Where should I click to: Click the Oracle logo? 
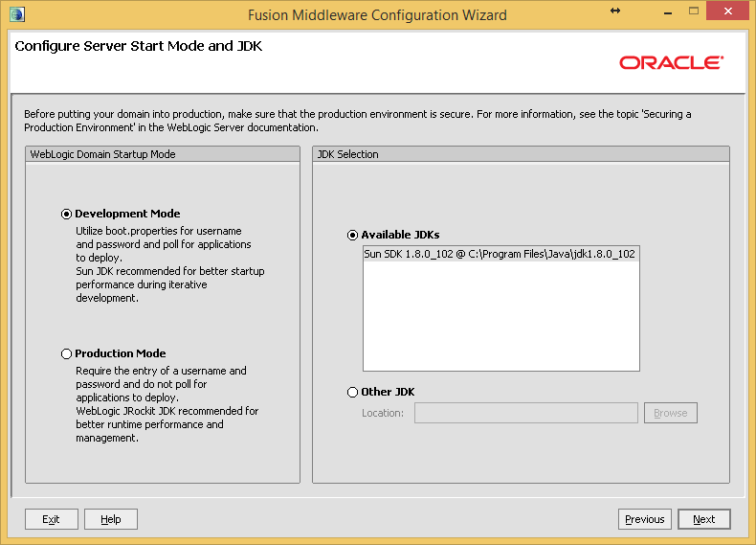671,63
